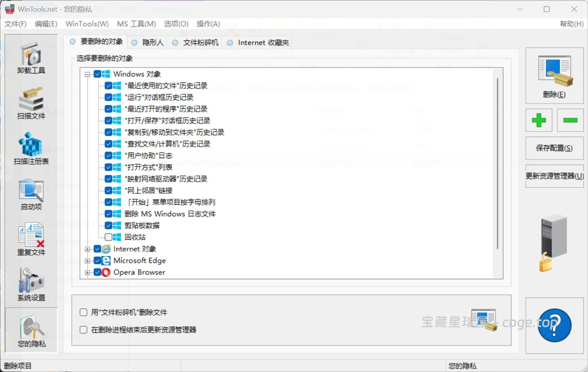The height and width of the screenshot is (372, 588).
Task: Open the 文件(F) menu
Action: pyautogui.click(x=16, y=24)
